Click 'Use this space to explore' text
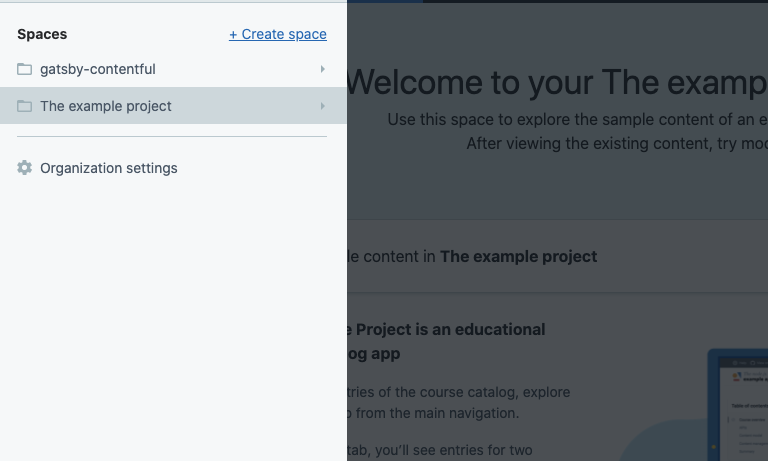Screen dimensions: 768x461 point(577,119)
